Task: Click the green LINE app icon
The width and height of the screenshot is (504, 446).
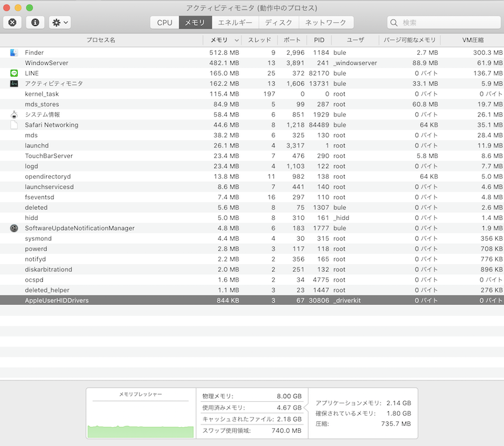Action: pos(14,73)
